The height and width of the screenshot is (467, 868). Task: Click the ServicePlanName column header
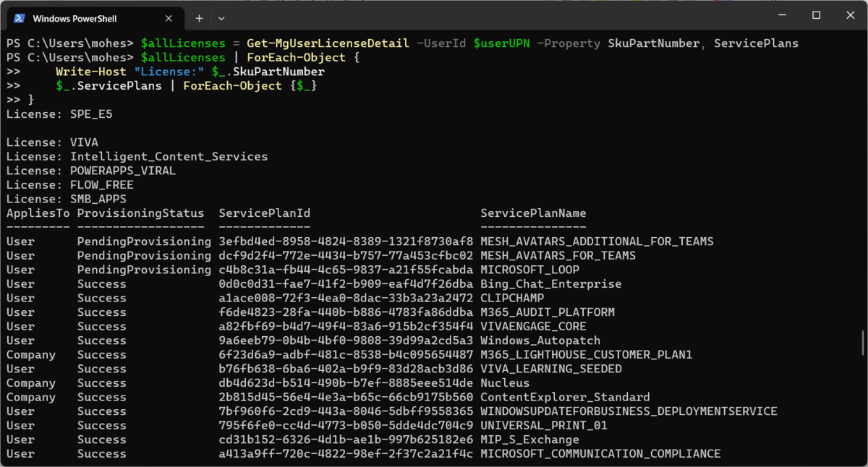533,213
